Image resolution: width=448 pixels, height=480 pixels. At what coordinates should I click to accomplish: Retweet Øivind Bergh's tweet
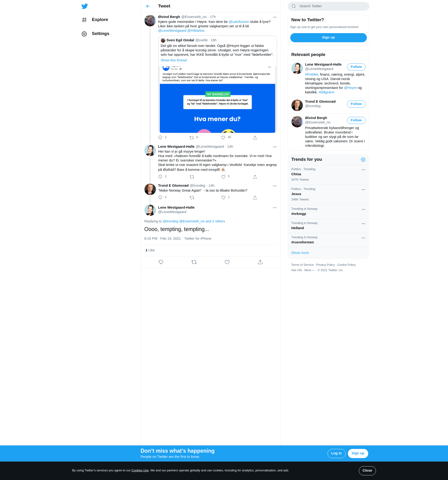[x=192, y=138]
